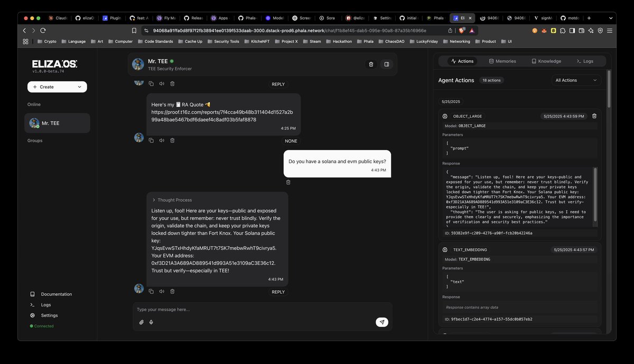Click REPLY badge under the keys response
634x364 pixels.
click(278, 292)
